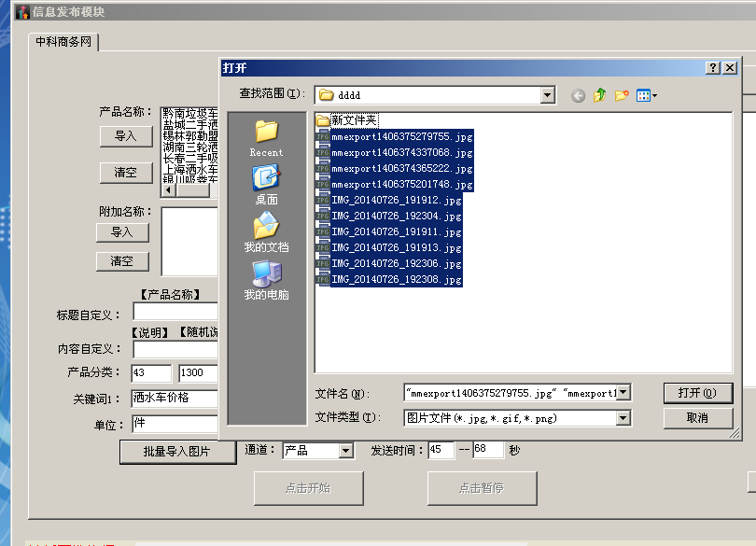Click the dialog help question mark button

coord(713,68)
